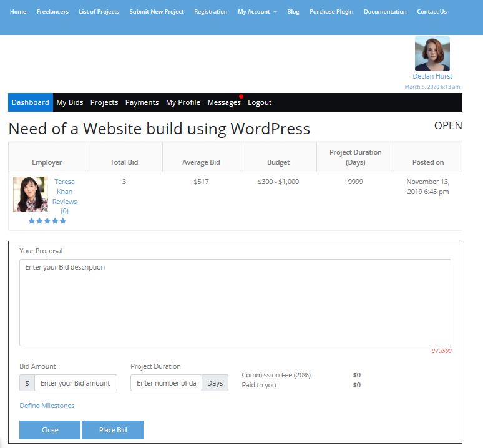Screen dimensions: 483x448
Task: Open the Blog link
Action: 293,12
